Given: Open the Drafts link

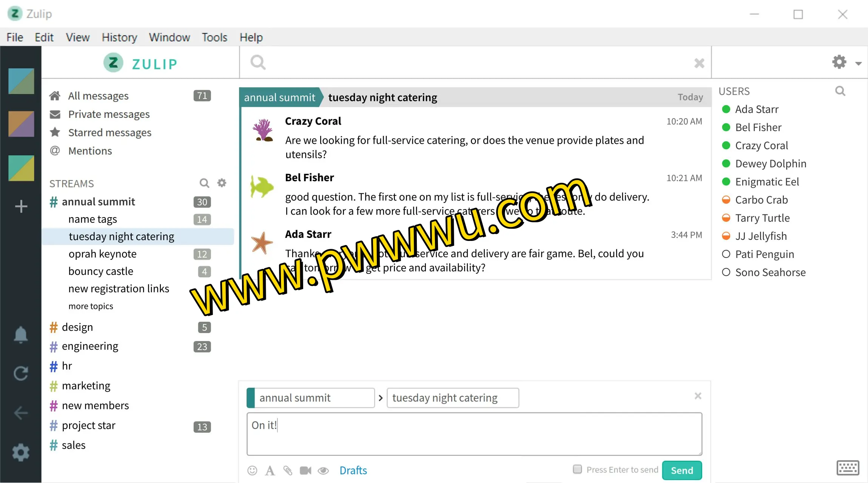Looking at the screenshot, I should coord(353,470).
